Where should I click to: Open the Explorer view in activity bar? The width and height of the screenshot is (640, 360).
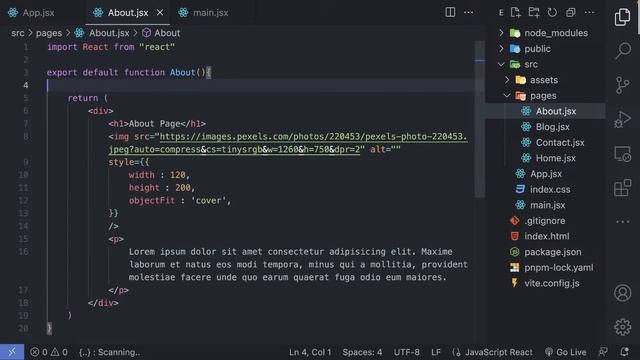pos(622,17)
